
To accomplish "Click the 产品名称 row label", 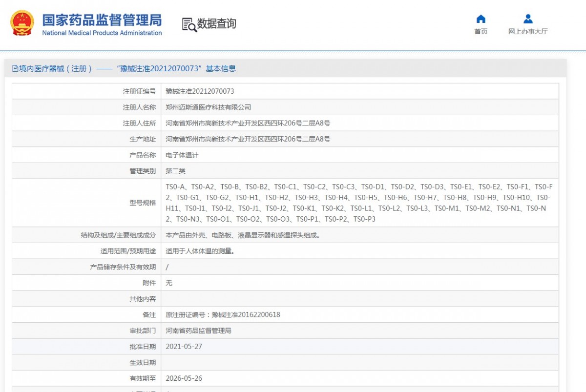I will point(143,155).
